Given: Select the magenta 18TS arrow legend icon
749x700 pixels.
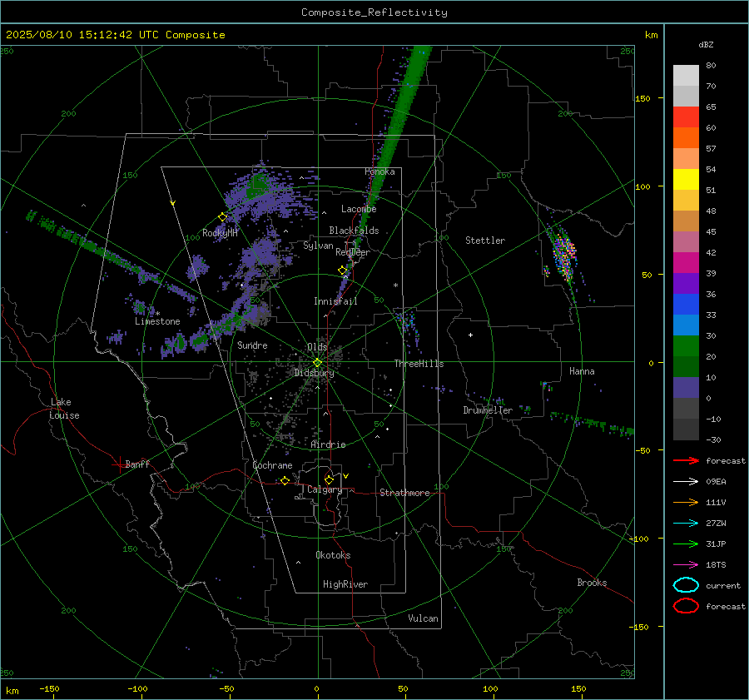Looking at the screenshot, I should coord(686,565).
